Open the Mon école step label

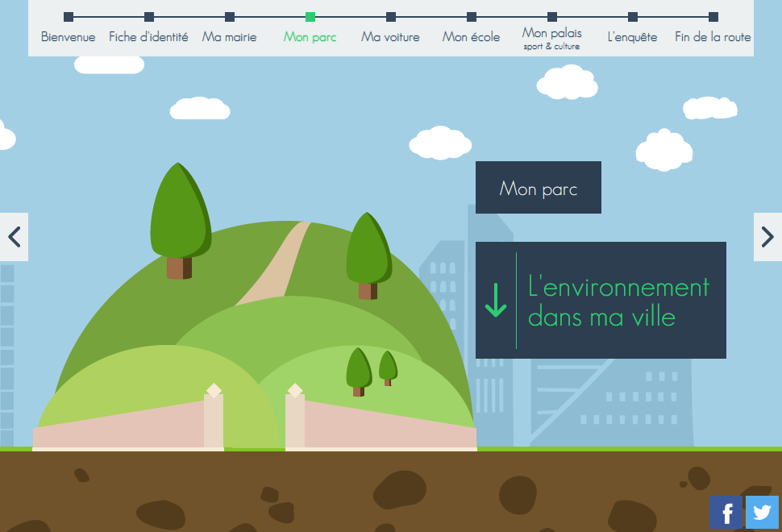coord(472,37)
